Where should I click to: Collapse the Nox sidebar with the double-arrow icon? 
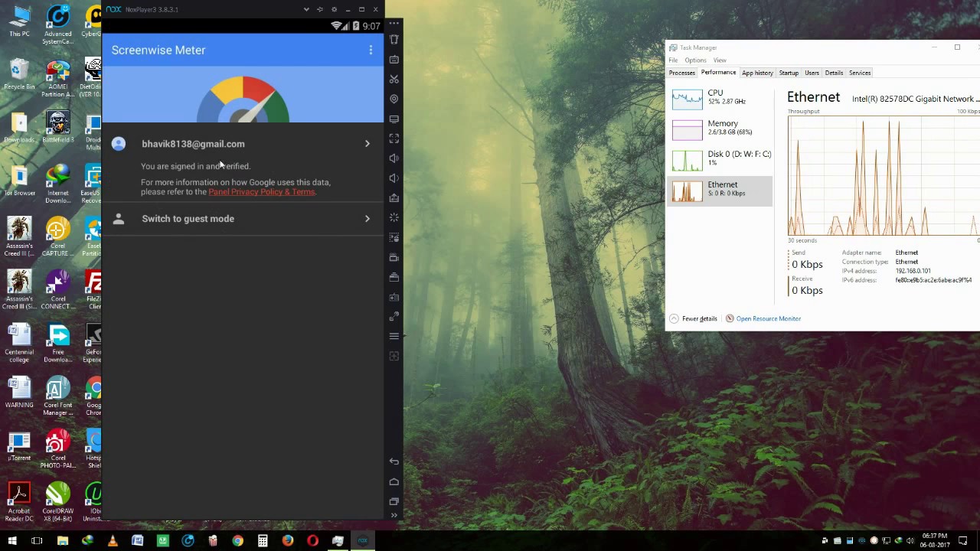tap(394, 515)
